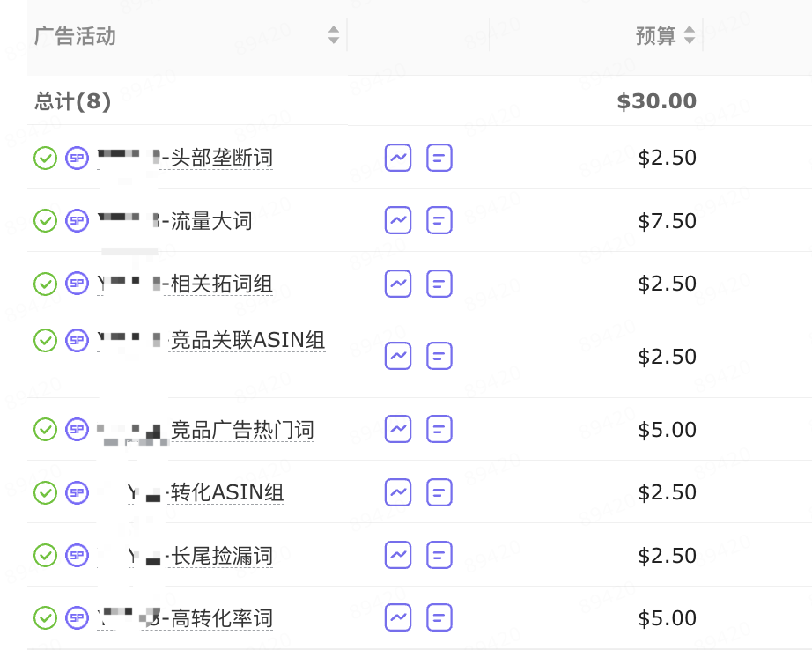Click the $7.50 budget cell
The image size is (812, 650).
coord(667,221)
